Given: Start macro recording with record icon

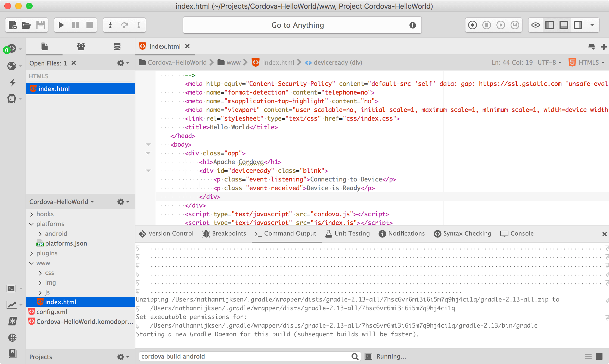Looking at the screenshot, I should (x=473, y=25).
